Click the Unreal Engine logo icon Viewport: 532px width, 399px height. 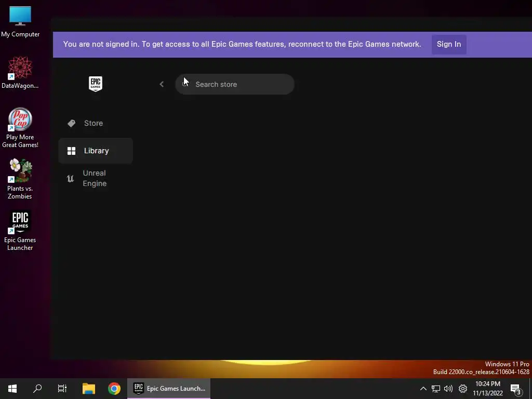[70, 179]
